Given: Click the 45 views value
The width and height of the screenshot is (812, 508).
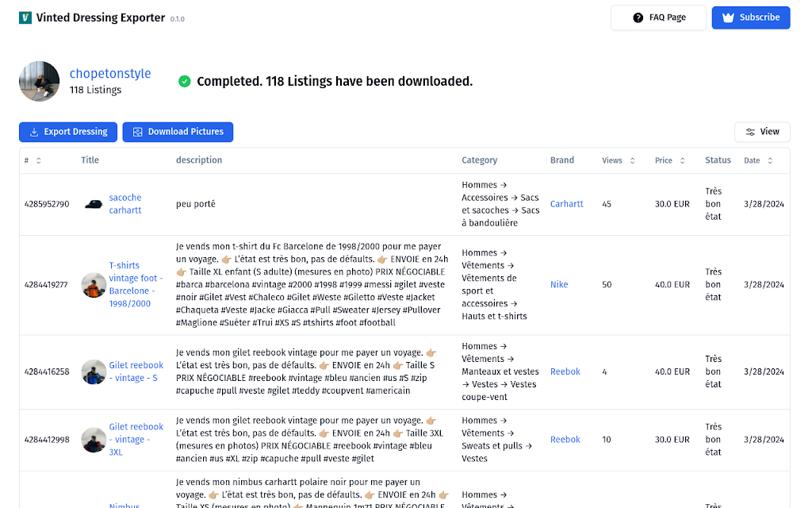Looking at the screenshot, I should click(607, 204).
